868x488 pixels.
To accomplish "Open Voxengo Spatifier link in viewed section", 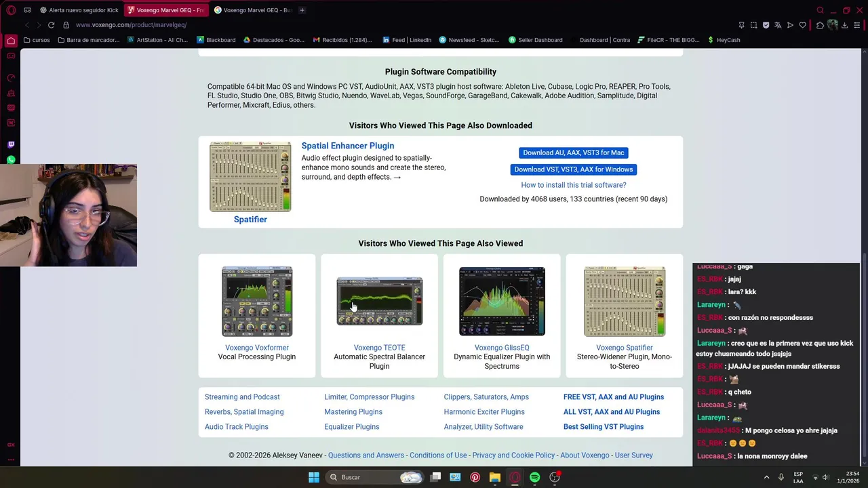I will pos(625,348).
